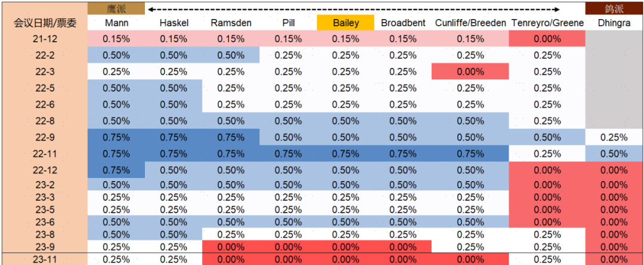Viewport: 644px width, 265px height.
Task: Select the 21-12 meeting date row label
Action: point(45,39)
